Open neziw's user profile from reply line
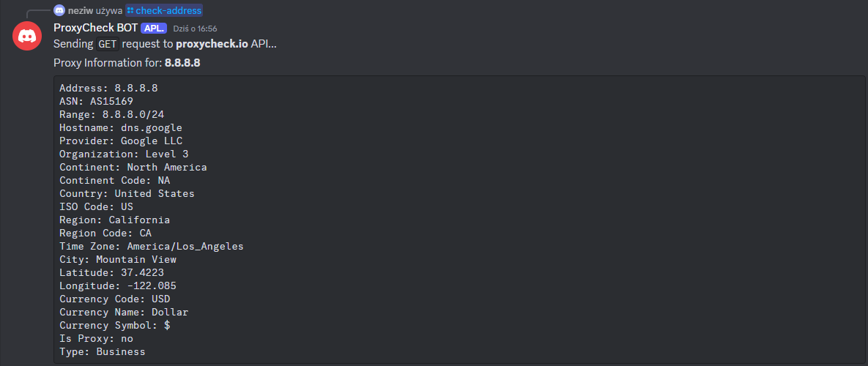Viewport: 868px width, 366px height. [81, 10]
